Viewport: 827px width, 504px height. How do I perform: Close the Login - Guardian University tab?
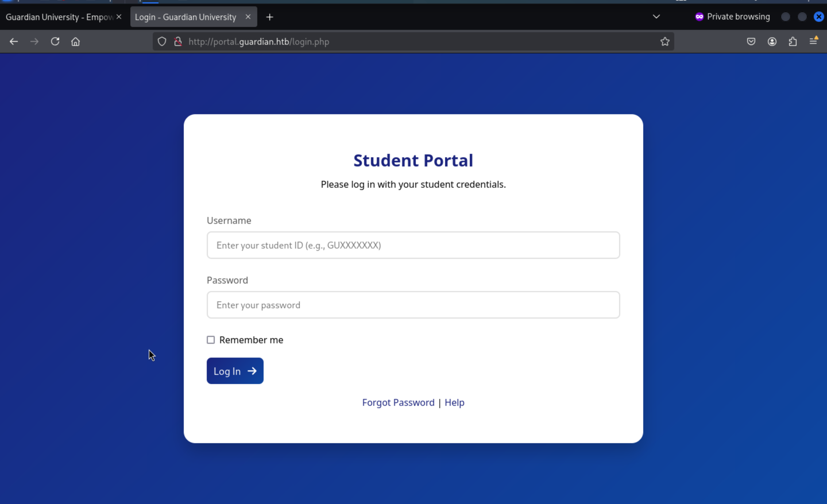point(248,17)
